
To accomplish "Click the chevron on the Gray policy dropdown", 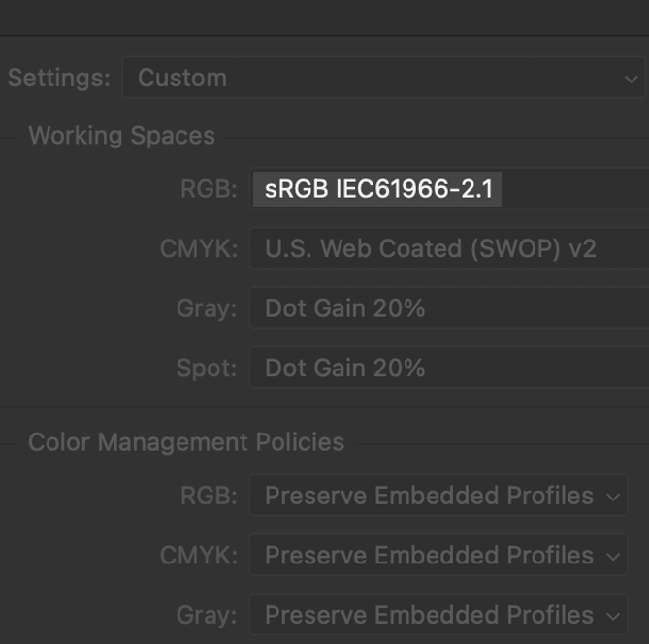I will pyautogui.click(x=613, y=616).
